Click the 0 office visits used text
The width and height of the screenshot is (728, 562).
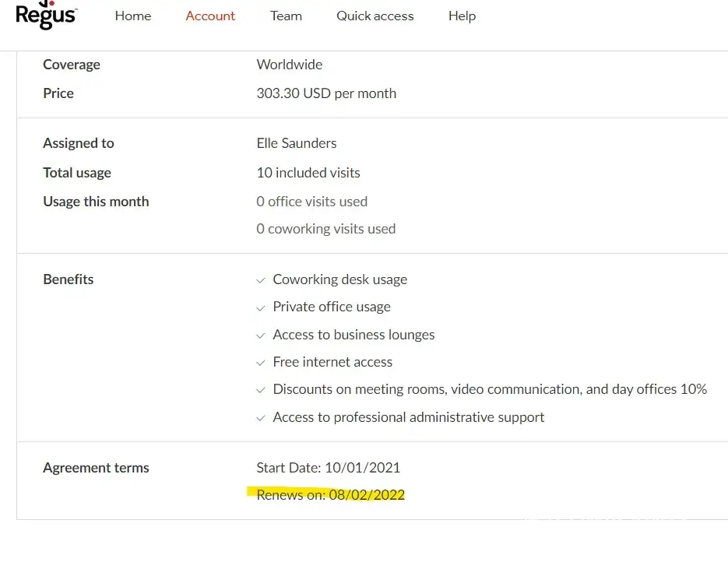click(311, 202)
